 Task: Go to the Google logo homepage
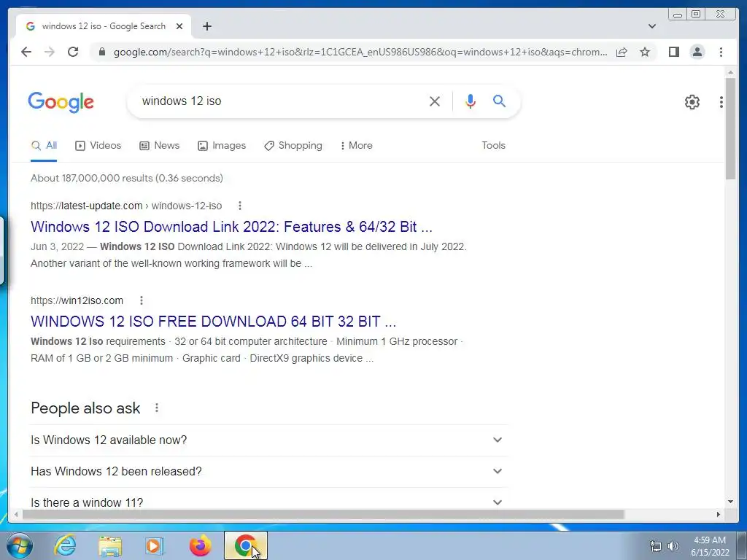pos(61,102)
